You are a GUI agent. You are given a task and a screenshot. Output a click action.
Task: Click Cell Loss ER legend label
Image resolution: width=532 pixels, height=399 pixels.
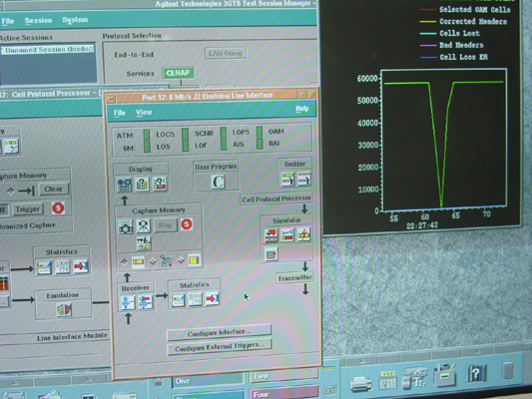pos(464,57)
